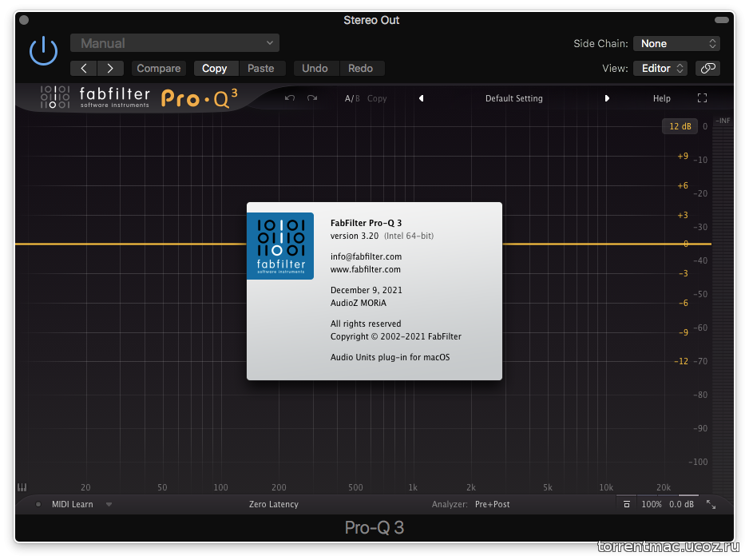Copy A state to B in FabFilter bar

[x=377, y=98]
